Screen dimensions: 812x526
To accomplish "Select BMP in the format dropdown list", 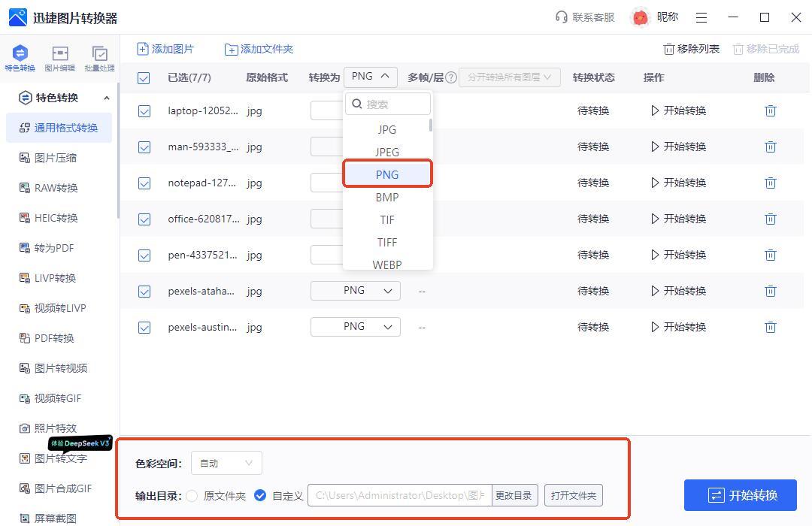I will coord(387,197).
